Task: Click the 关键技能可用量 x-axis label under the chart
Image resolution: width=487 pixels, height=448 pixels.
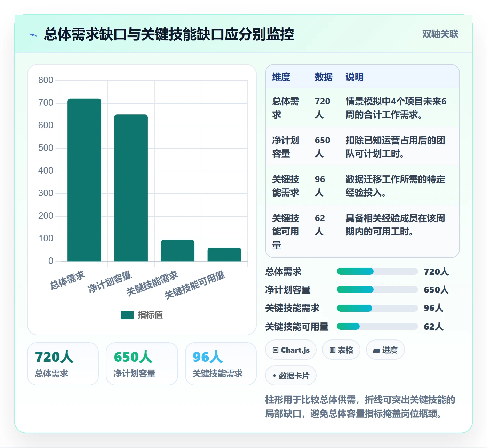Action: pyautogui.click(x=195, y=285)
